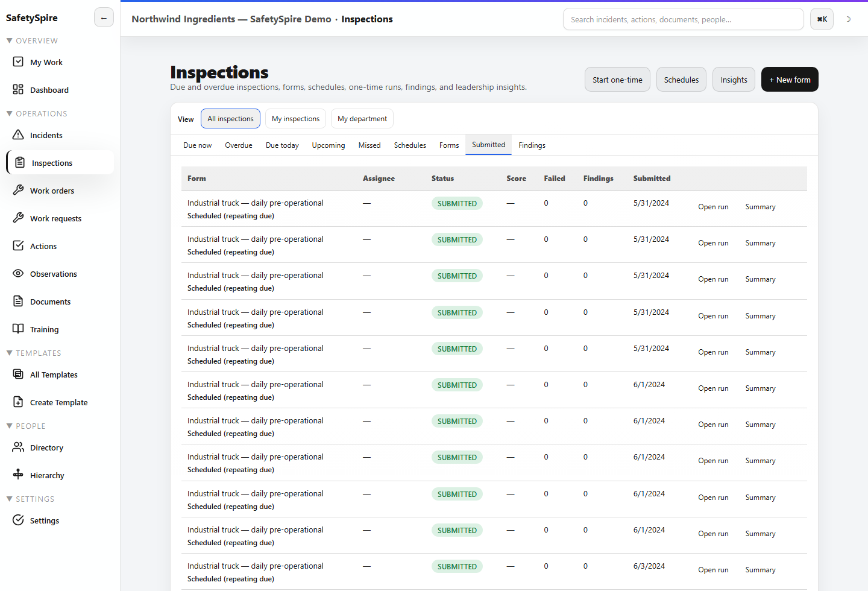868x591 pixels.
Task: Open run for the first 6/1/2024 row
Action: click(x=713, y=388)
